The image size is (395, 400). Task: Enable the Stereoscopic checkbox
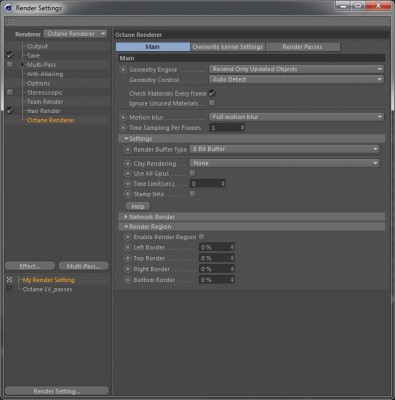click(10, 92)
